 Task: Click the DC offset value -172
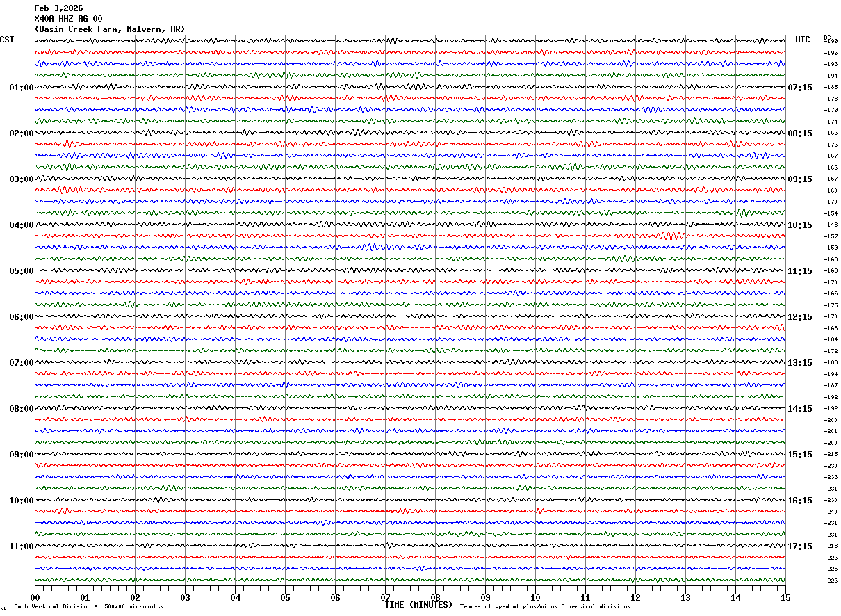coord(831,351)
